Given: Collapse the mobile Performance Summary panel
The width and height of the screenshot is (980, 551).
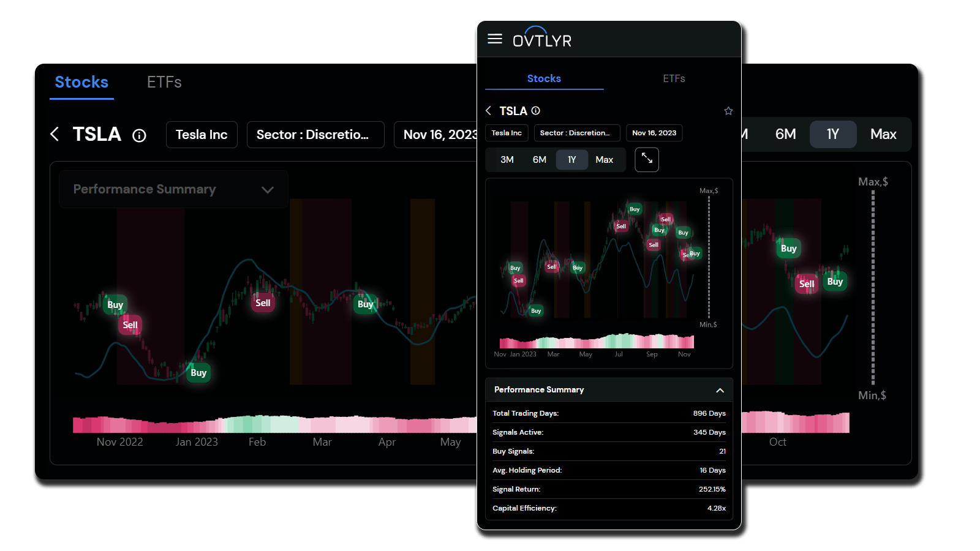Looking at the screenshot, I should coord(720,390).
